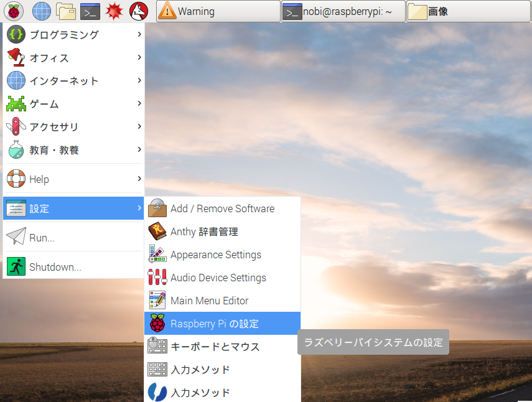Click the Anthy dictionary book icon
This screenshot has width=532, height=402.
[x=157, y=231]
